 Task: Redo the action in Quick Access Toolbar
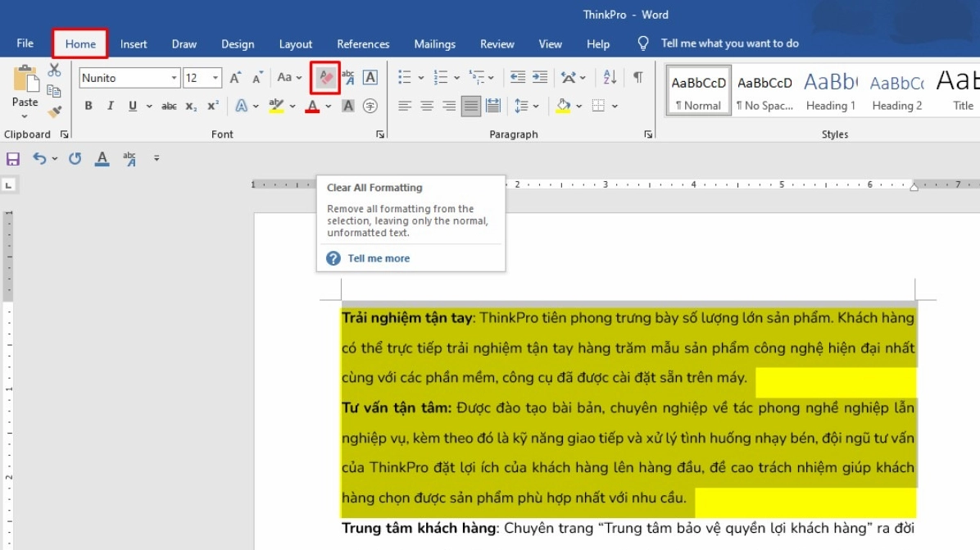(x=75, y=159)
